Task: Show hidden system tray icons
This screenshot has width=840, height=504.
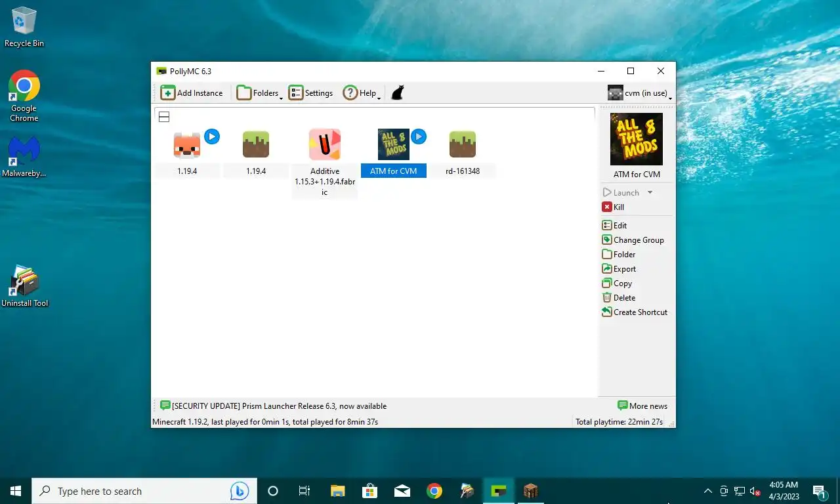Action: [707, 491]
